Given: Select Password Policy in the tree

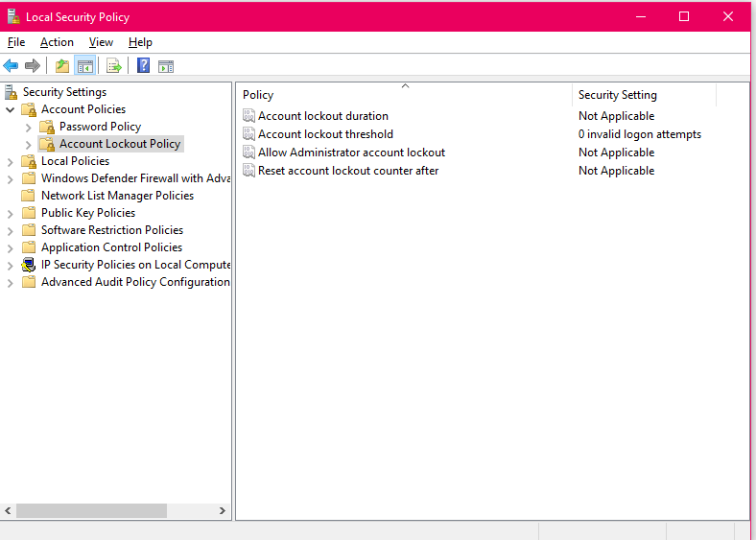Looking at the screenshot, I should 101,127.
